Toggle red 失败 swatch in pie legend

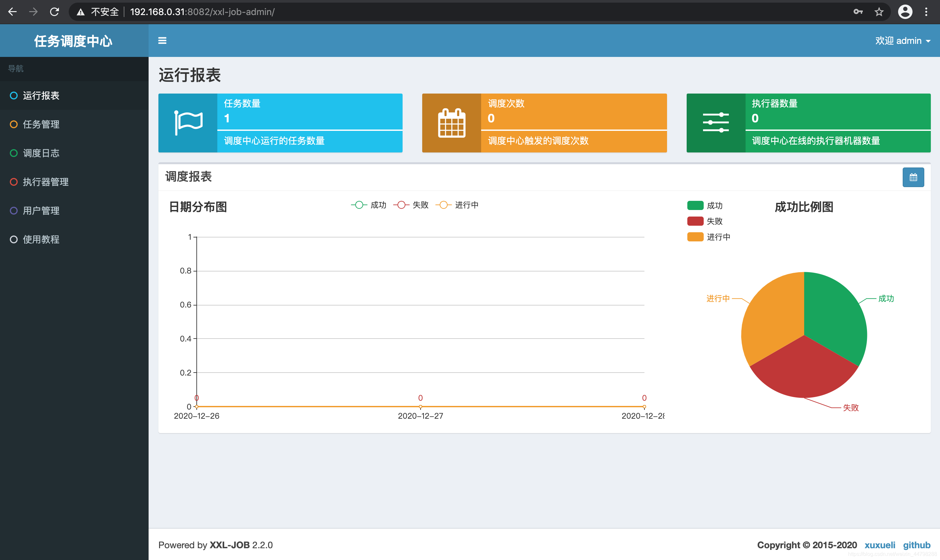tap(695, 221)
